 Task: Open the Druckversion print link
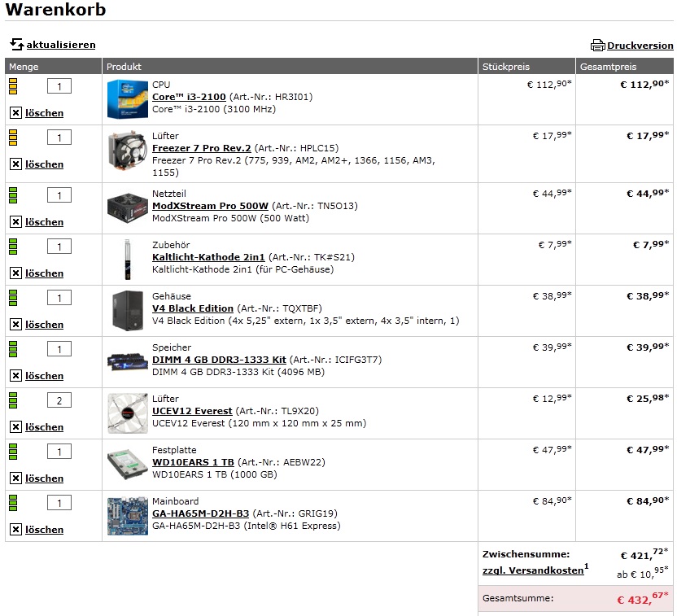point(640,46)
